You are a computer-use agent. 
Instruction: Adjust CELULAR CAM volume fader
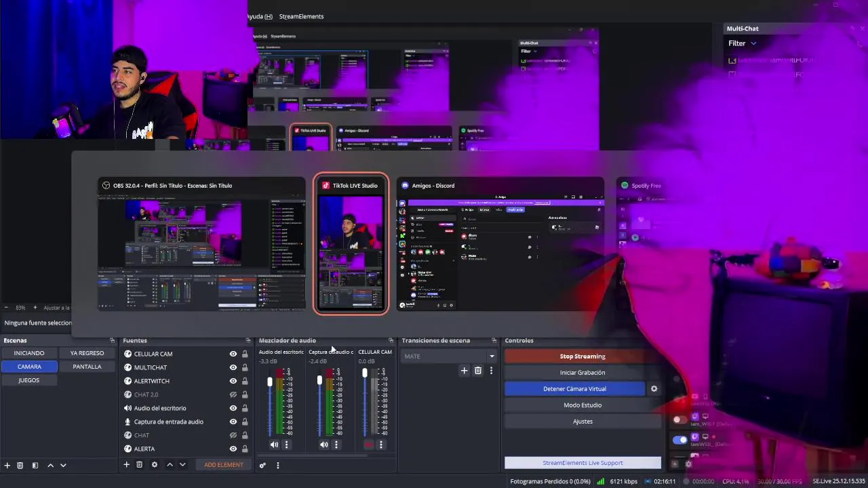(x=364, y=373)
